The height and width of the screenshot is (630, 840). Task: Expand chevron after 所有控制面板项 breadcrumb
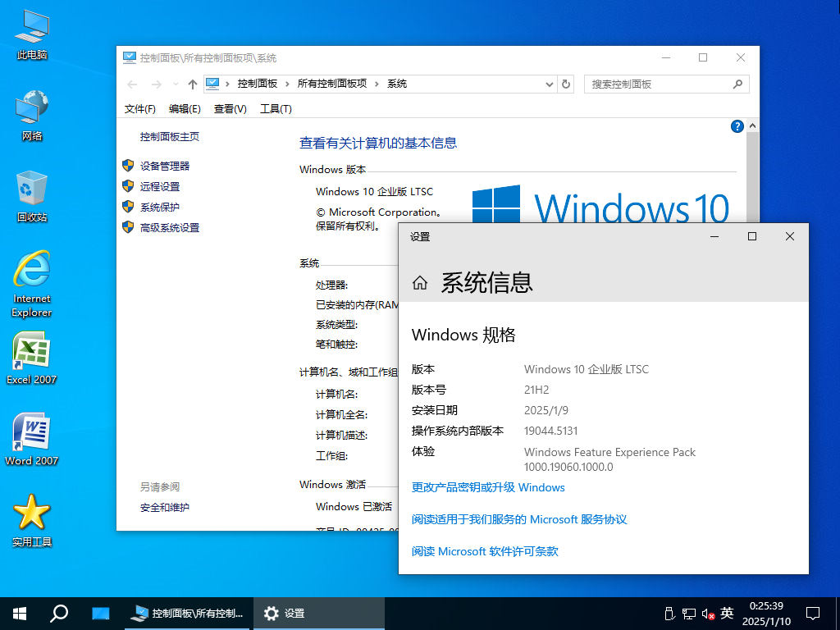pyautogui.click(x=377, y=84)
